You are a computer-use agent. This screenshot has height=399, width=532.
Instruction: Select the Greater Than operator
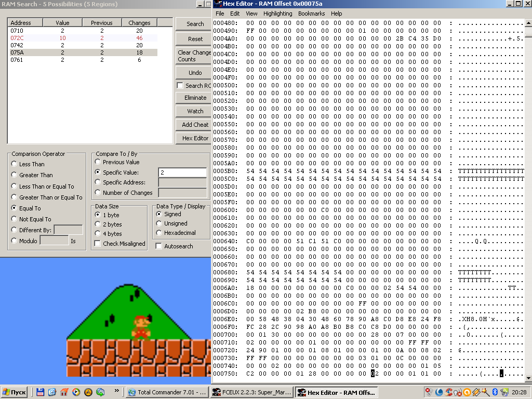[14, 175]
